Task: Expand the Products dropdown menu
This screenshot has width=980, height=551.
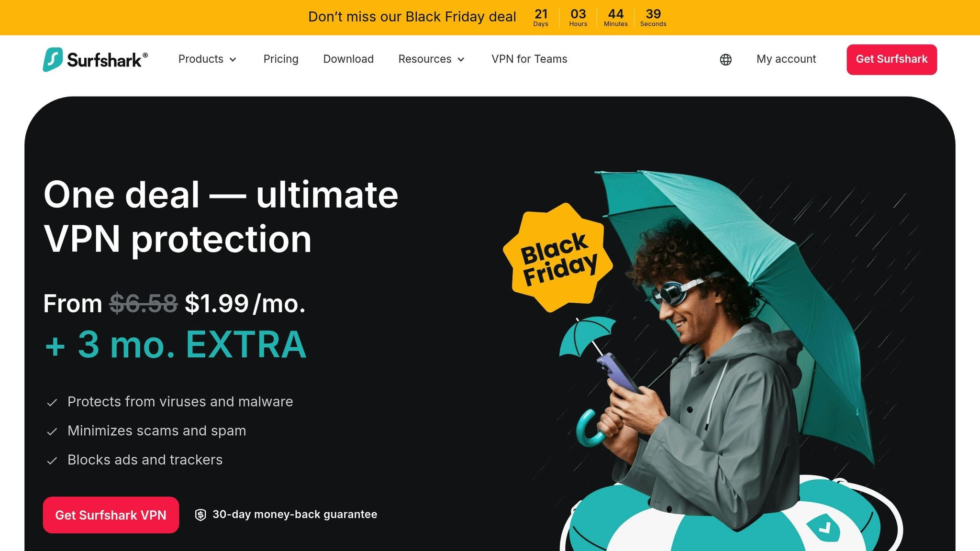Action: pyautogui.click(x=207, y=59)
